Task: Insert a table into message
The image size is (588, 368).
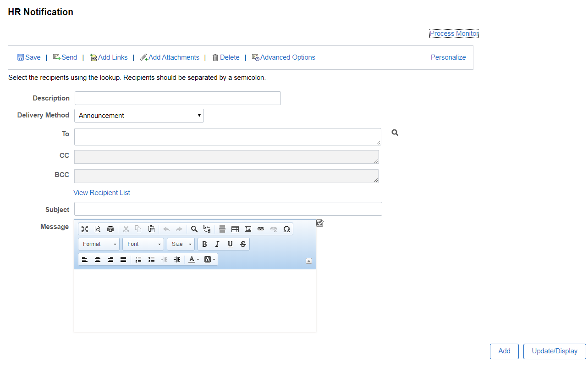Action: pyautogui.click(x=235, y=229)
